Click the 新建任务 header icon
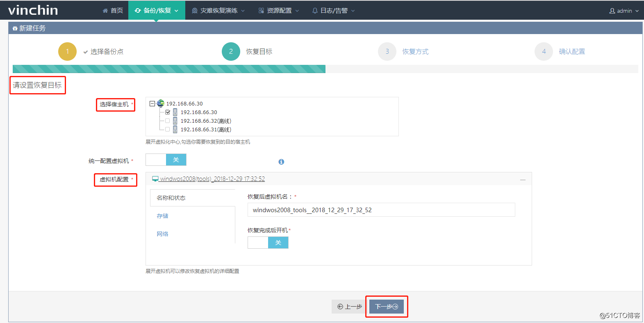This screenshot has width=644, height=323. pyautogui.click(x=15, y=28)
